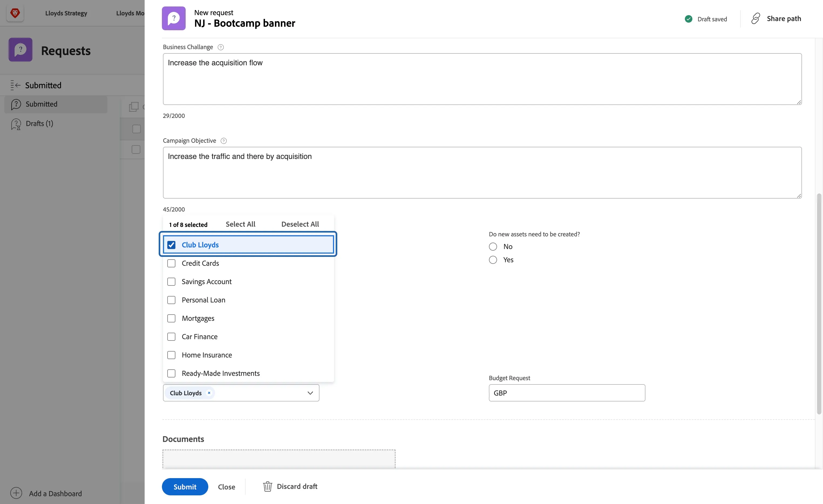823x504 pixels.
Task: Check the Car Finance option
Action: tap(171, 337)
